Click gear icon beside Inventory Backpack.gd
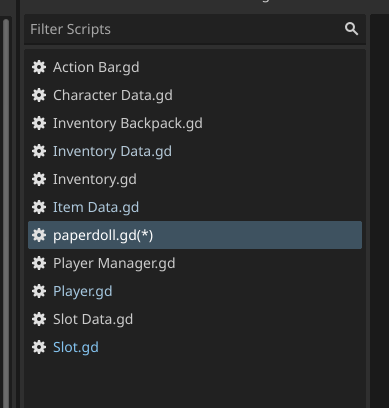Image resolution: width=389 pixels, height=408 pixels. pos(39,123)
